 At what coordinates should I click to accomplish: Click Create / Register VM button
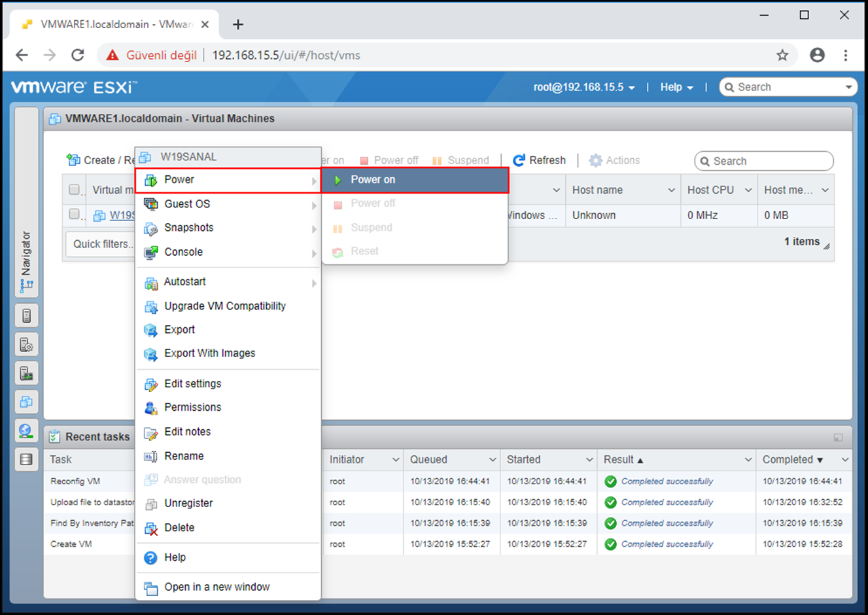point(100,160)
